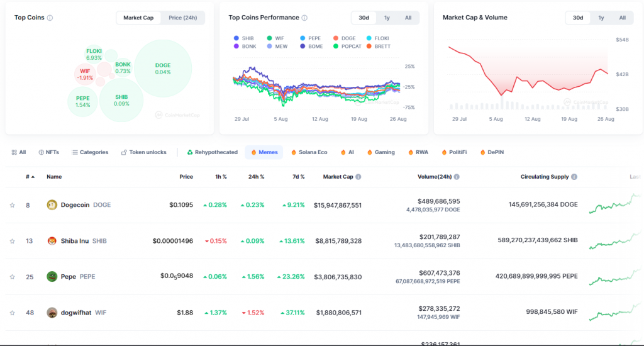
Task: Open the Dogecoin name link
Action: tap(75, 204)
